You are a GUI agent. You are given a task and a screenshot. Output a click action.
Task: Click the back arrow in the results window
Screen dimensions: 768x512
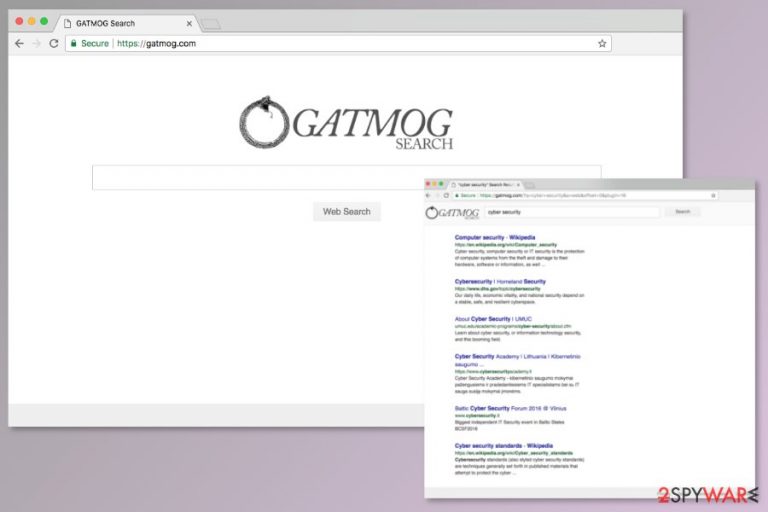[x=428, y=195]
